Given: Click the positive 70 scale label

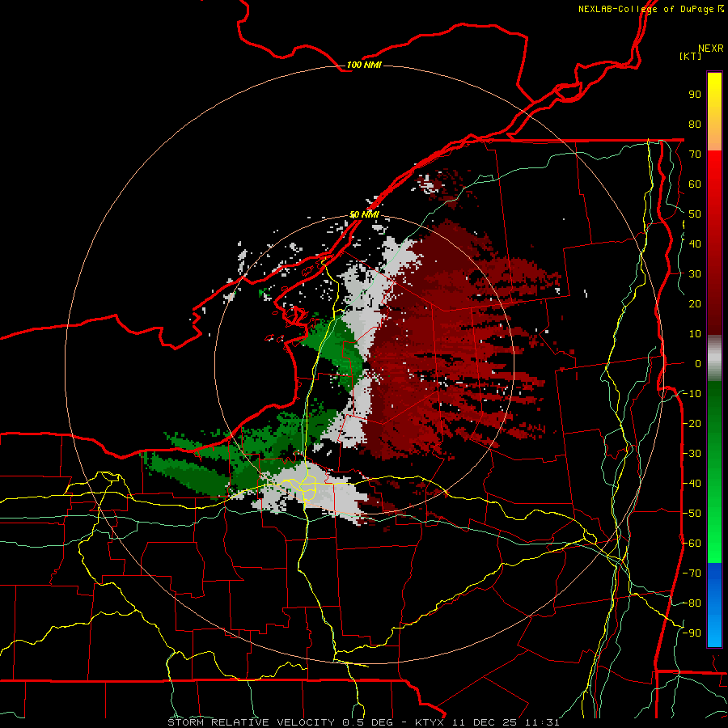Looking at the screenshot, I should click(x=695, y=154).
